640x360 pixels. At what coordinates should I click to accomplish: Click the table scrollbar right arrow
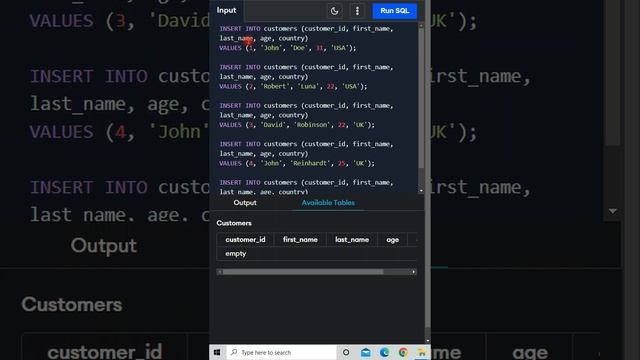pos(413,272)
